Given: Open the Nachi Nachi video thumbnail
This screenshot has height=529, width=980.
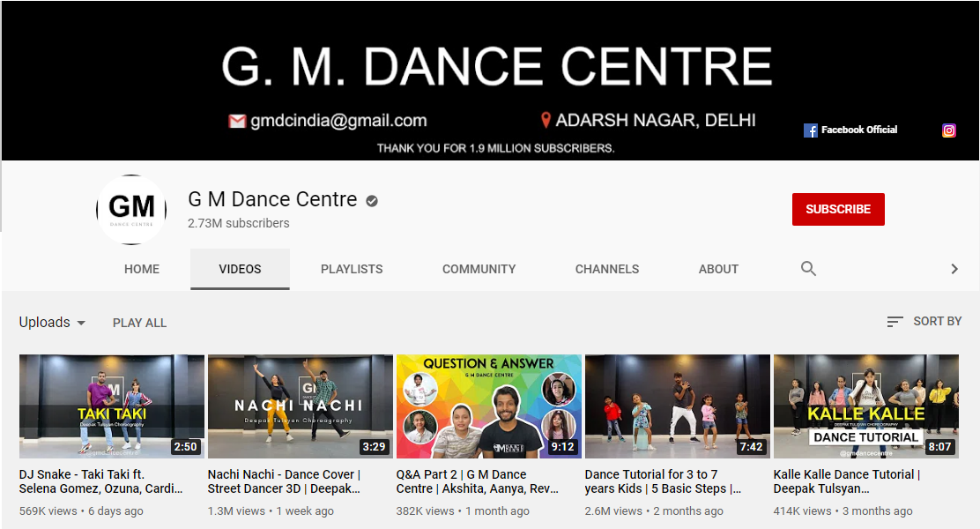Looking at the screenshot, I should (300, 406).
